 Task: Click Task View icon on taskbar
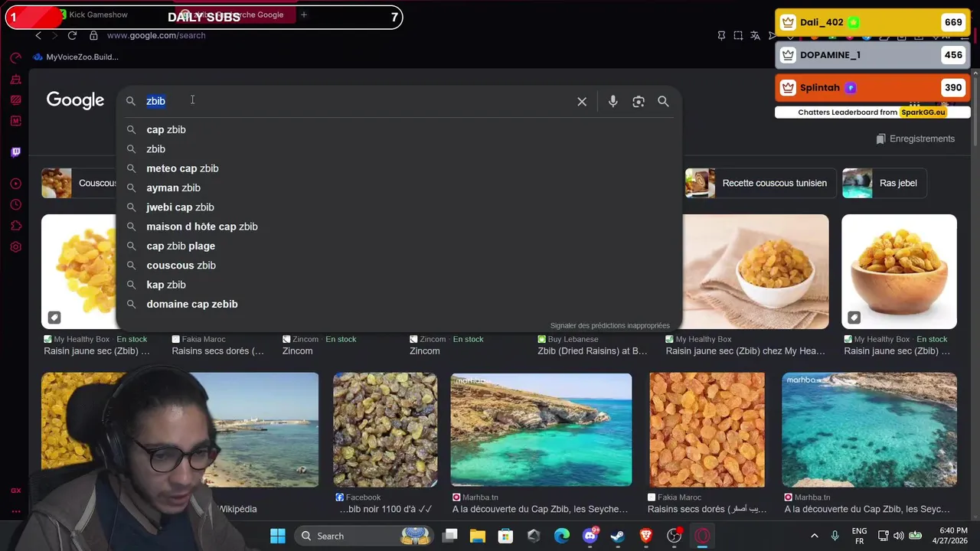coord(450,536)
